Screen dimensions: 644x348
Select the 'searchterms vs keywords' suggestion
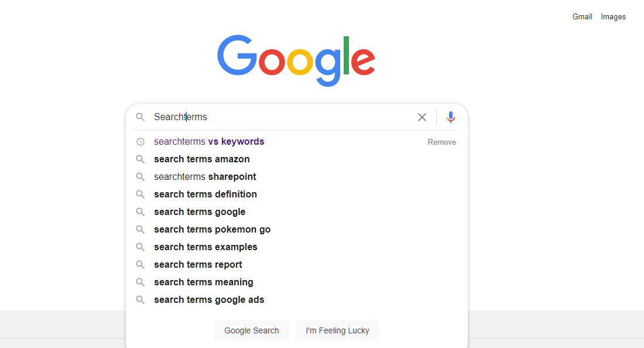click(208, 141)
